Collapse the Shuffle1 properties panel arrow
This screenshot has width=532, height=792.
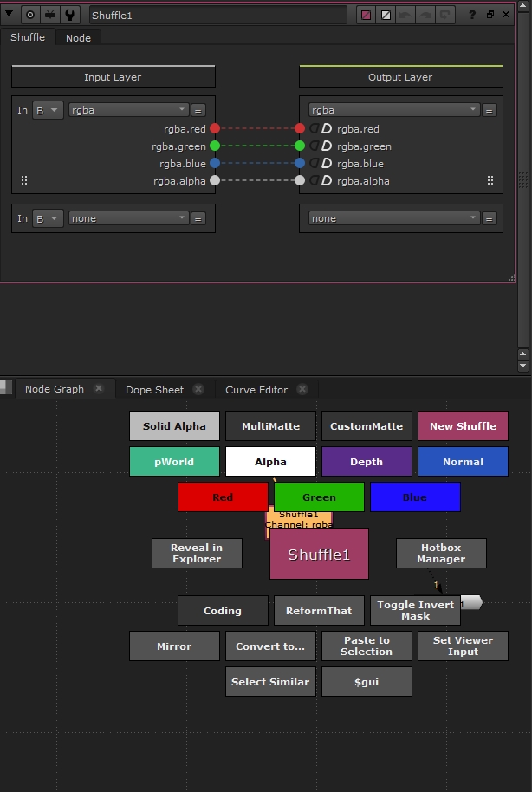click(x=10, y=15)
